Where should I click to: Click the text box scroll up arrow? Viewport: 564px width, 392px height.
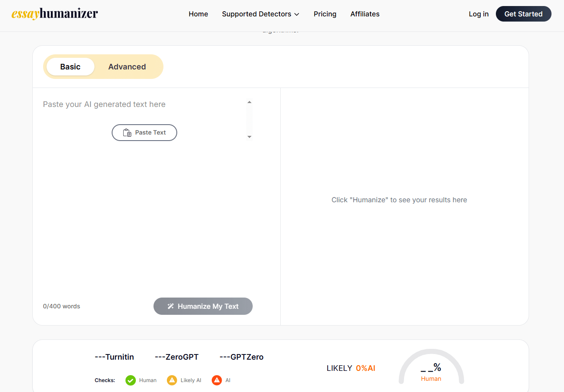[x=249, y=102]
